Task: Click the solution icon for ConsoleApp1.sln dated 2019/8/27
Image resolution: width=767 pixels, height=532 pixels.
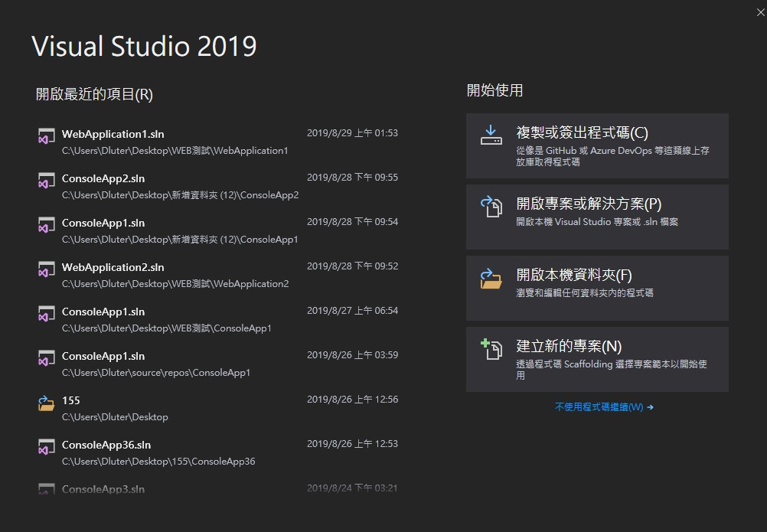Action: click(x=47, y=314)
